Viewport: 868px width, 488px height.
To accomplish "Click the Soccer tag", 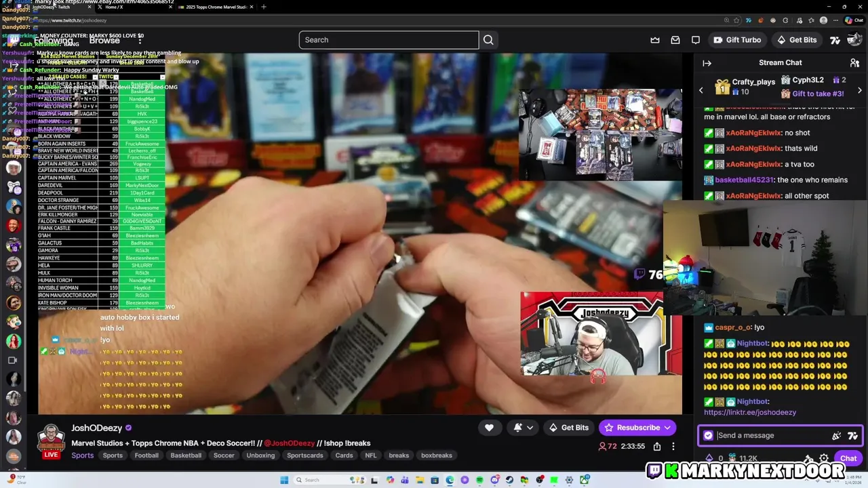I will (224, 455).
